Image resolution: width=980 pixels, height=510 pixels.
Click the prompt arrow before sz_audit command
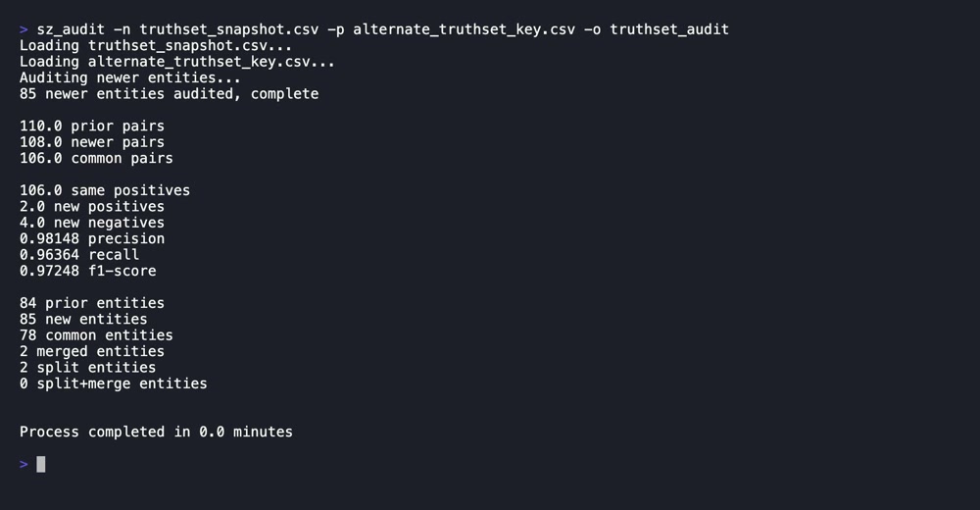[24, 29]
